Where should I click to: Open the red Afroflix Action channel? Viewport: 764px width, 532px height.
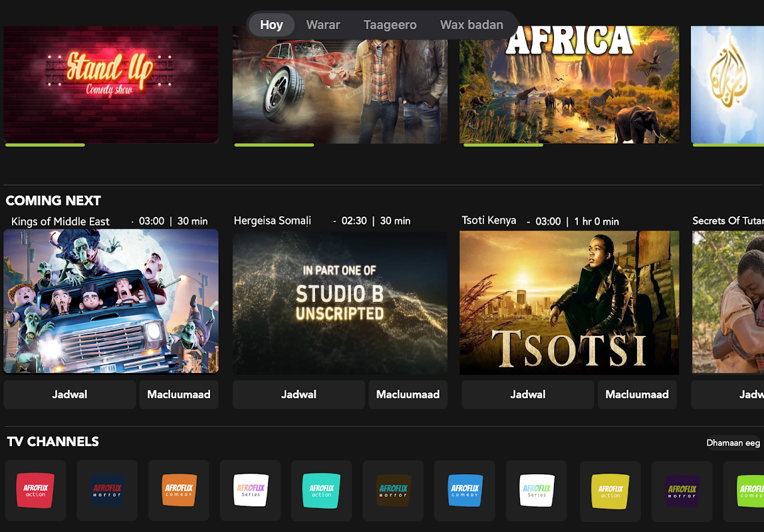click(35, 490)
